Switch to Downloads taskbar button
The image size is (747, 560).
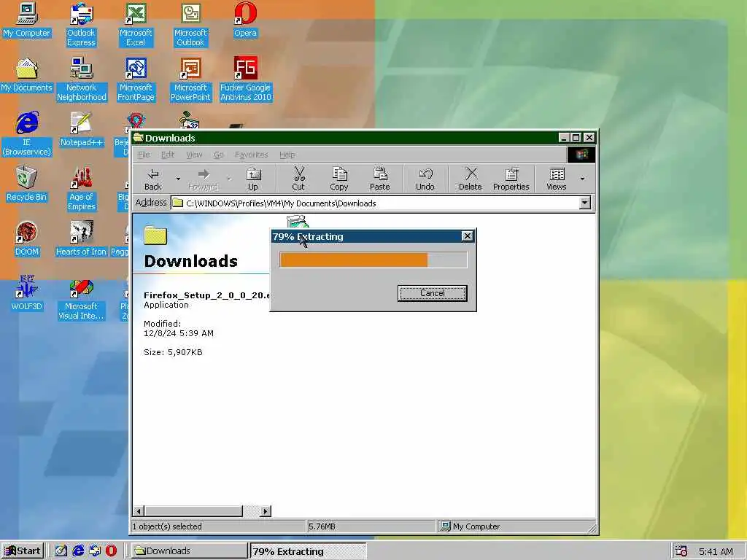(189, 551)
